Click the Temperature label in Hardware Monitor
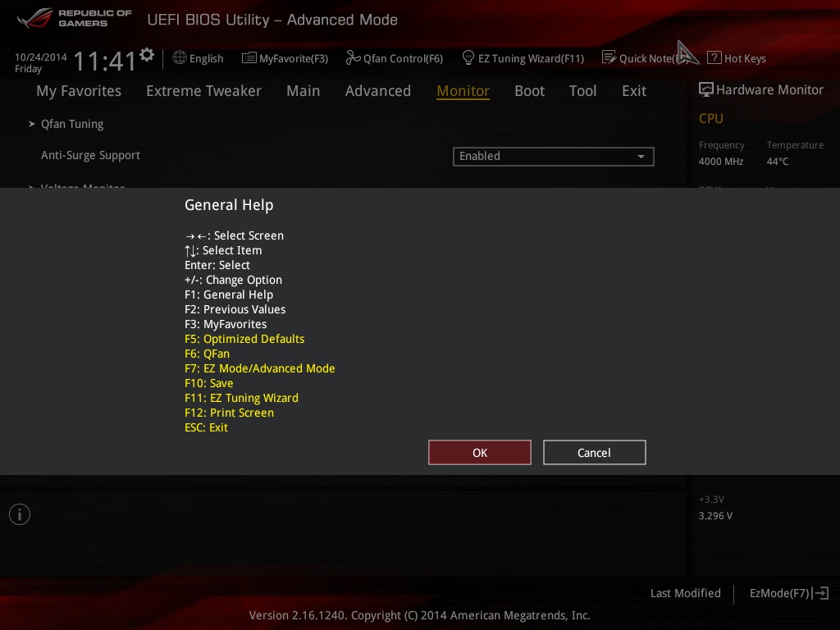 tap(795, 145)
